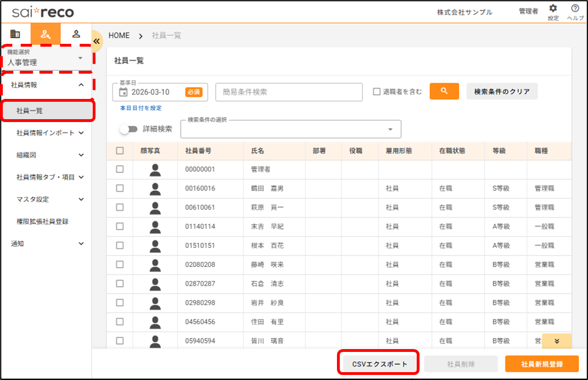This screenshot has width=588, height=380.
Task: Click the building icon in sidebar tabs
Action: pos(15,34)
